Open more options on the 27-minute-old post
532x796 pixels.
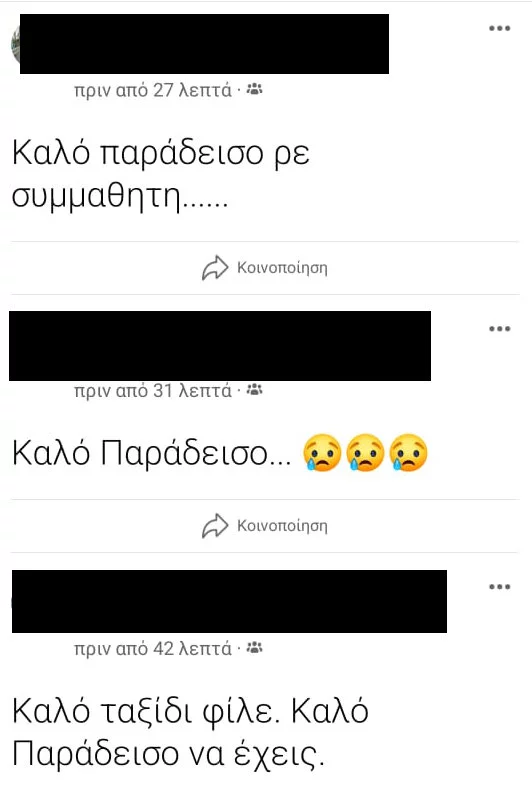(500, 28)
